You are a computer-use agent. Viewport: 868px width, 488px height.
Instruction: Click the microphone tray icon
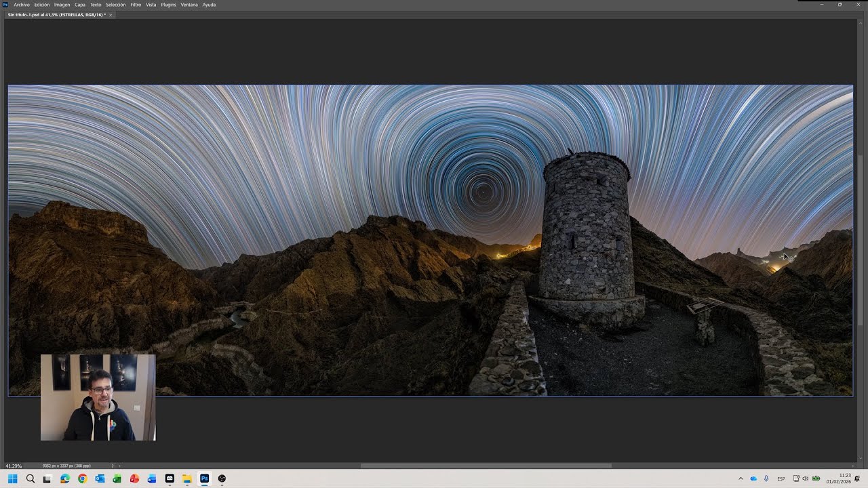766,479
